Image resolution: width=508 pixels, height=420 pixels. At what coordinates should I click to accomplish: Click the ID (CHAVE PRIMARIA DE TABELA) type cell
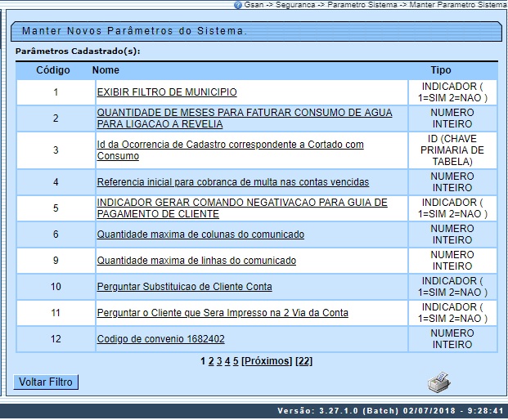(x=452, y=150)
